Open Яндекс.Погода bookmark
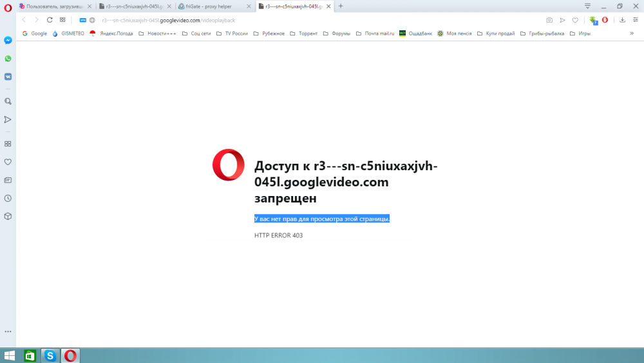 click(x=111, y=34)
